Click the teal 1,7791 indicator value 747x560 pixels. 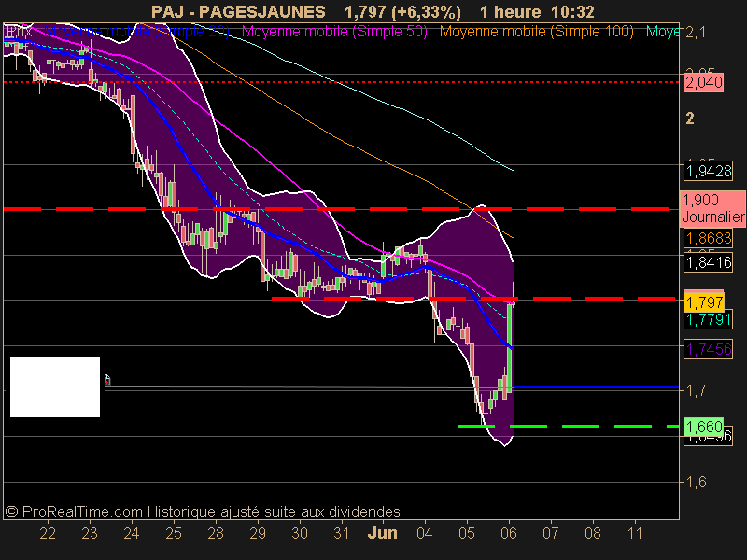[x=709, y=319]
